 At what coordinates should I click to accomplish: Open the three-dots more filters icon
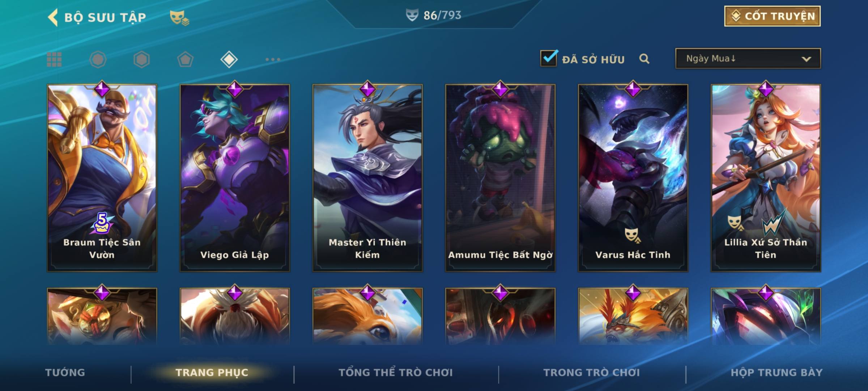(x=273, y=59)
